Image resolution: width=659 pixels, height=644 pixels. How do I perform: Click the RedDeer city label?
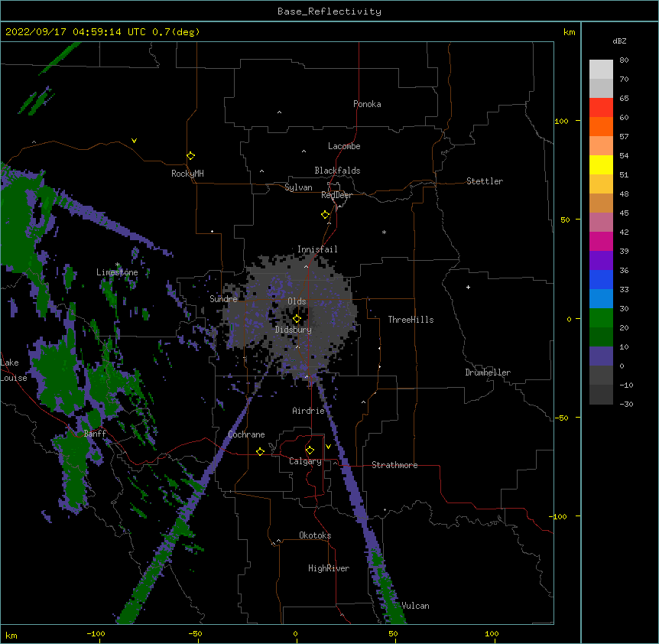pos(336,195)
